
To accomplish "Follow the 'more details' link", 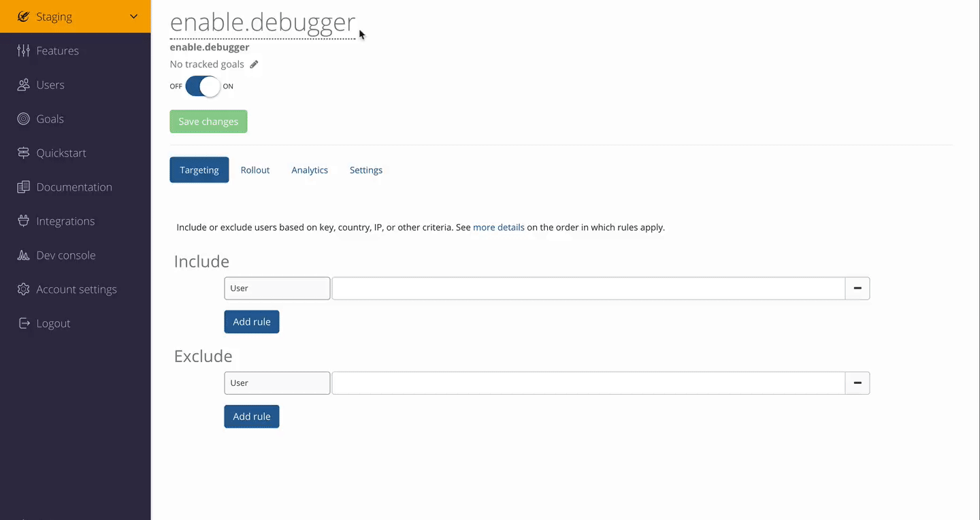I will point(499,227).
